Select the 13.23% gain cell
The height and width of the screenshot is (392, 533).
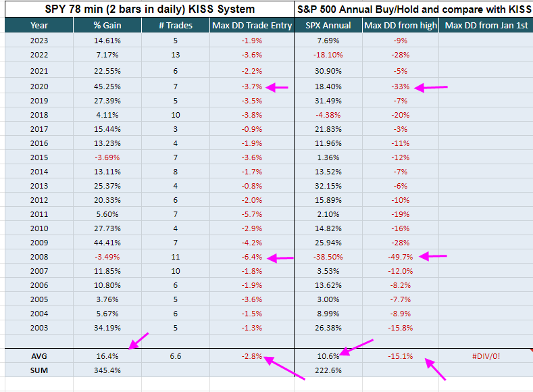107,143
